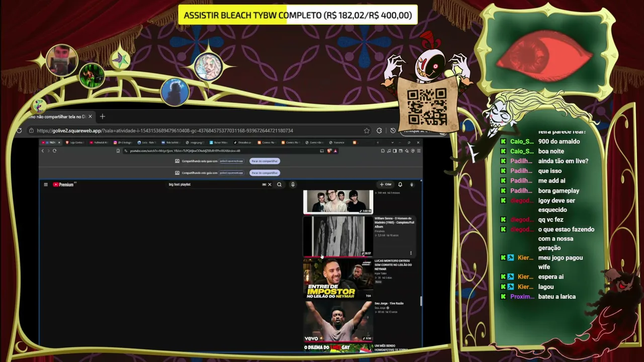This screenshot has height=362, width=644.
Task: View site info icon beside golive2 URL
Action: click(32, 131)
